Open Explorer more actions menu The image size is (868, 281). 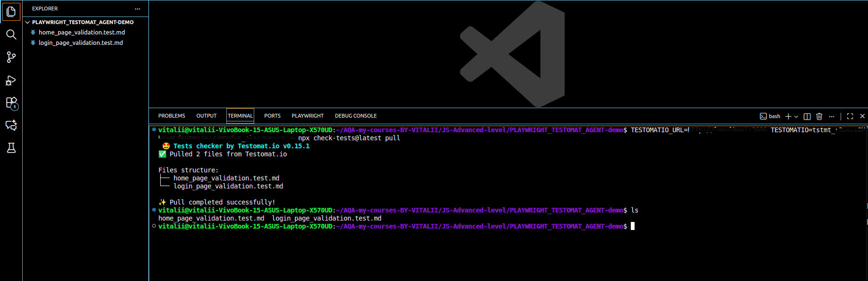coord(138,9)
